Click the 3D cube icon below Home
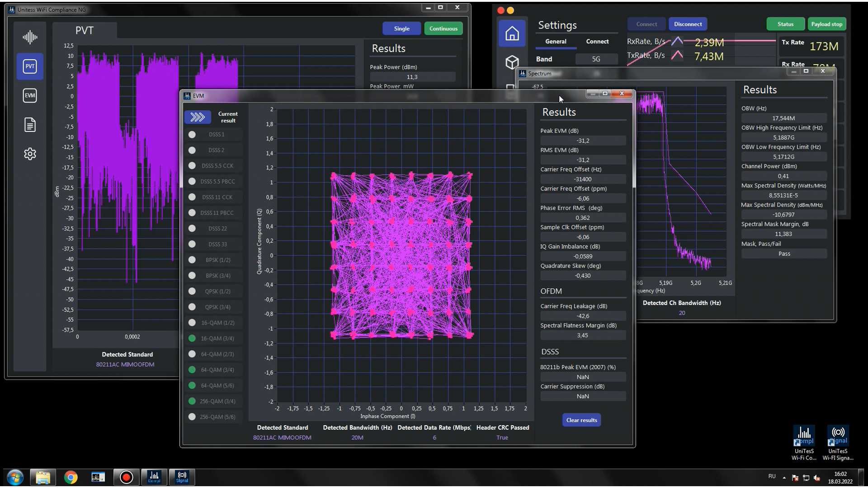The width and height of the screenshot is (868, 488). [512, 62]
